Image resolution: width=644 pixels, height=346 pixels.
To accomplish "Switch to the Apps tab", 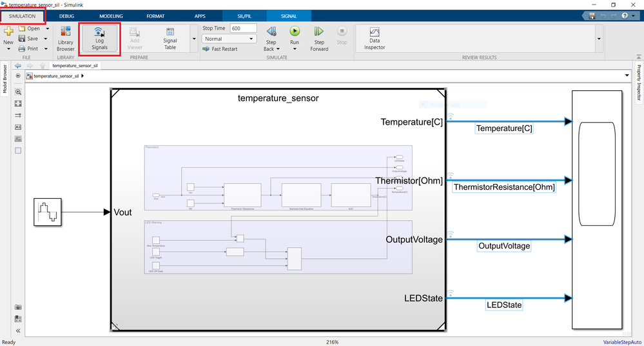I will [200, 16].
